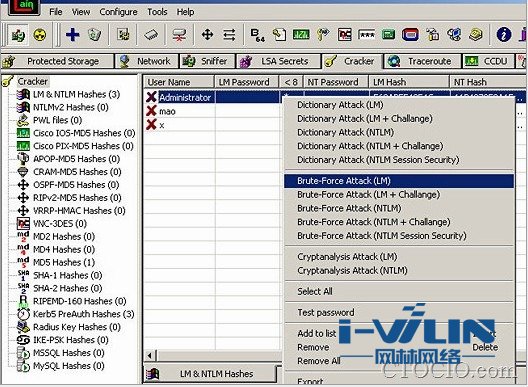The height and width of the screenshot is (387, 528).
Task: Click the User Name column header
Action: click(x=179, y=82)
